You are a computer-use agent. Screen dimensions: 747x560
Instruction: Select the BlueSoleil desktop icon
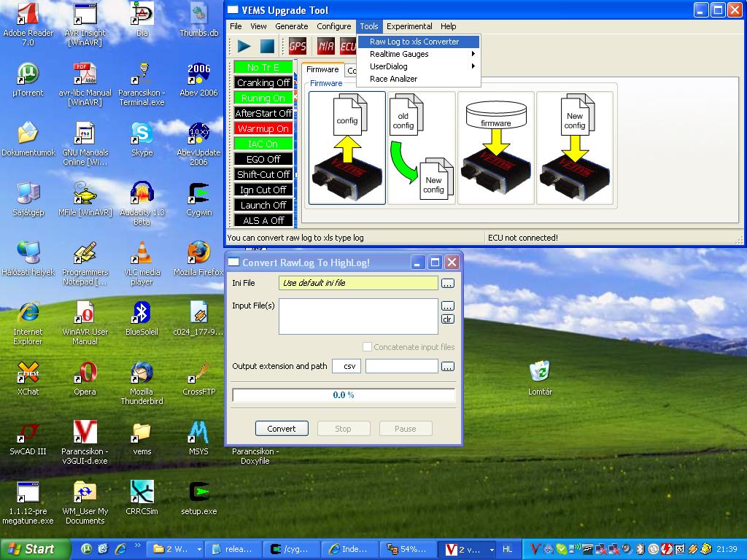142,319
